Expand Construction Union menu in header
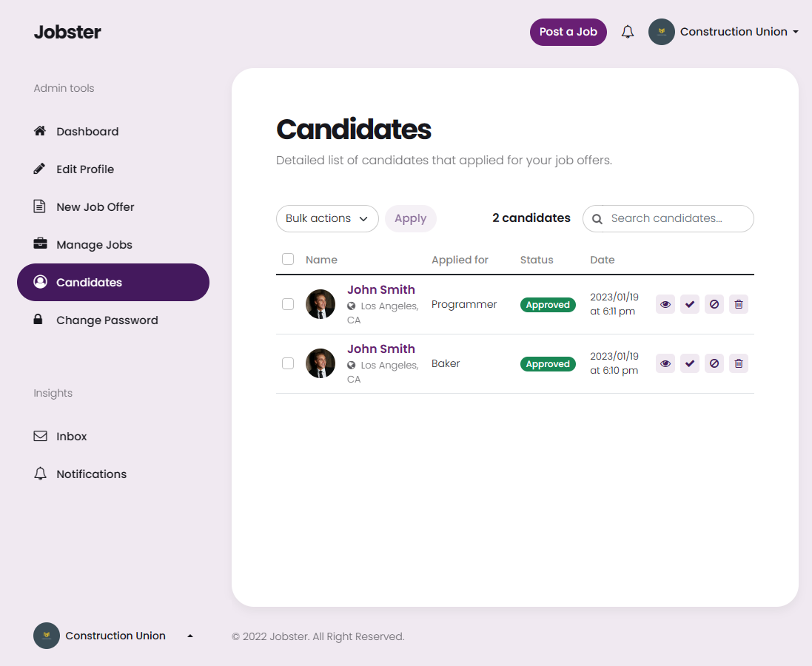Viewport: 812px width, 666px height. (723, 32)
